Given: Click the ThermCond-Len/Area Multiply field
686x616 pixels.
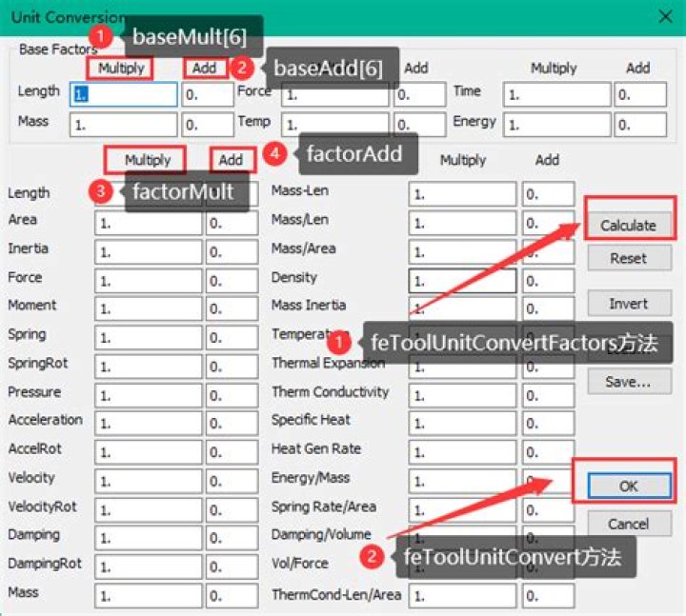Looking at the screenshot, I should 462,596.
